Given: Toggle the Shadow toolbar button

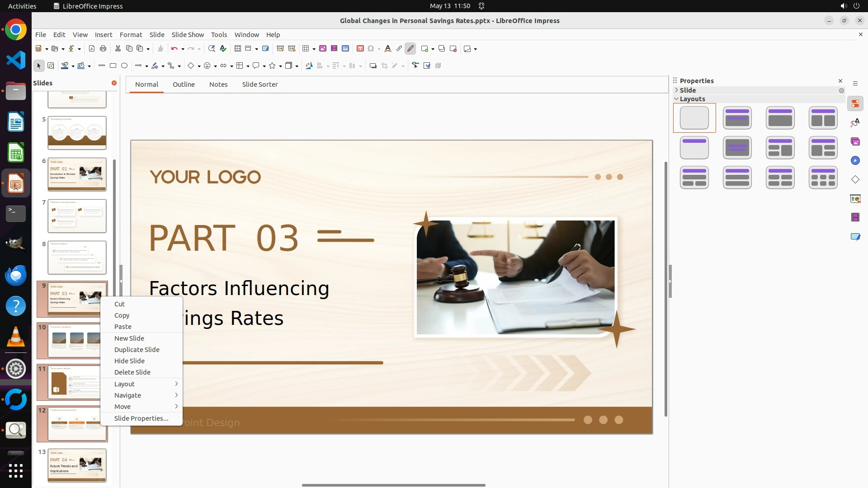Looking at the screenshot, I should point(373,66).
